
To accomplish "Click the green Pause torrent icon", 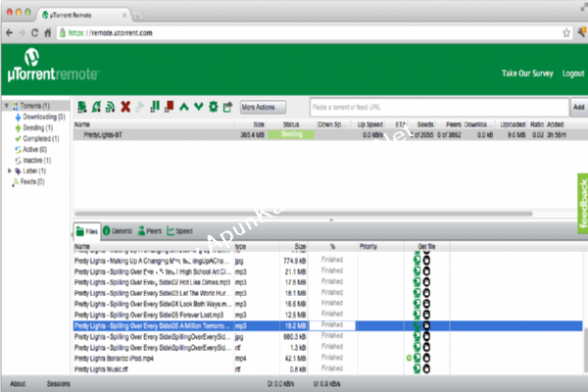I will (x=155, y=107).
